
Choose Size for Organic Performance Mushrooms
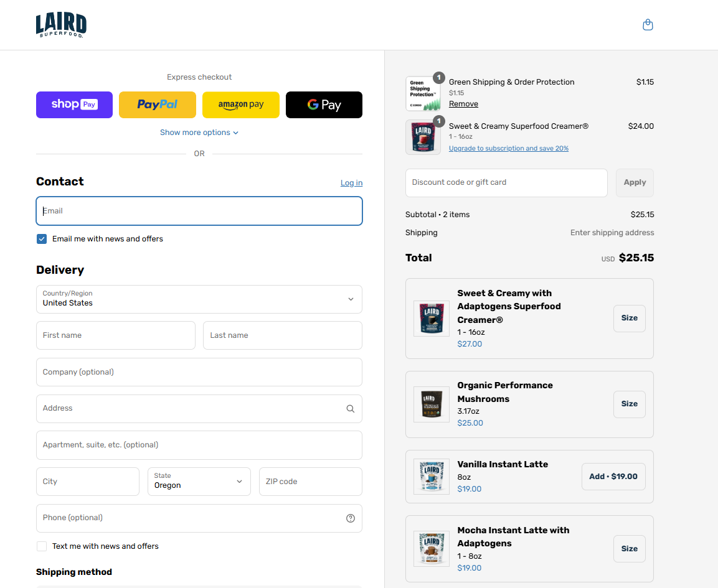point(629,404)
